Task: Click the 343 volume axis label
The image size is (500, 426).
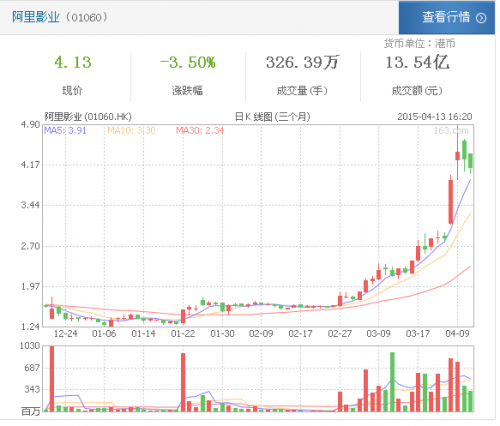Action: (x=32, y=389)
